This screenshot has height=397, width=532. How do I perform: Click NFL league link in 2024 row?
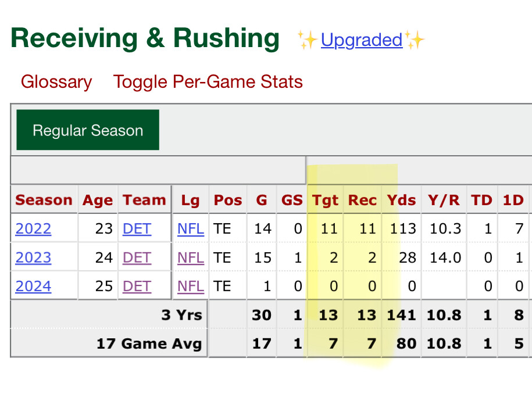click(191, 286)
